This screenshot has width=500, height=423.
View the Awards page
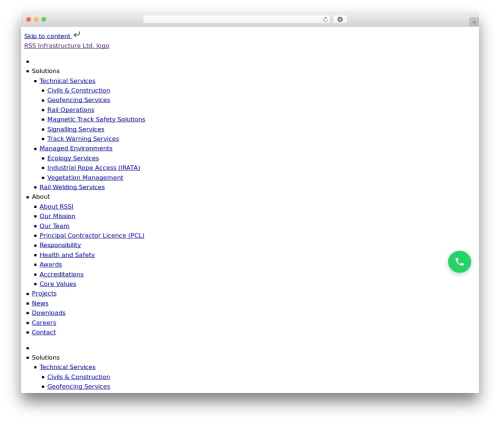pyautogui.click(x=51, y=264)
